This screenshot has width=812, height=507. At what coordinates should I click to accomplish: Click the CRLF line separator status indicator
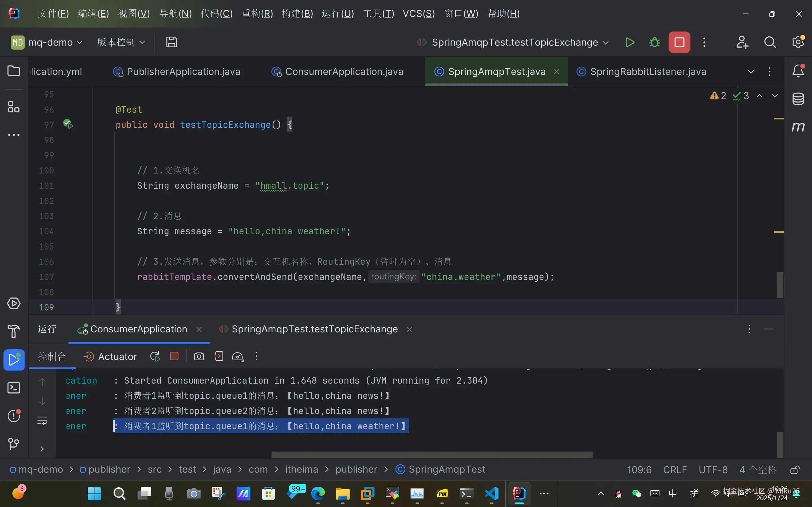pyautogui.click(x=675, y=470)
